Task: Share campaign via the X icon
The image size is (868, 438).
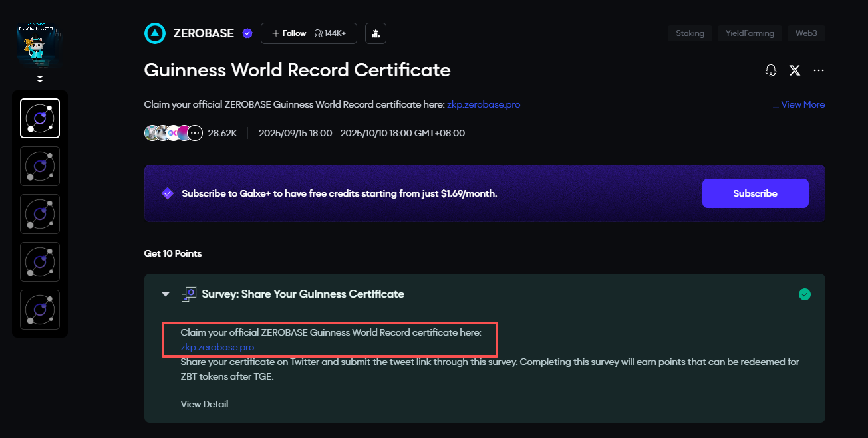Action: pyautogui.click(x=795, y=70)
